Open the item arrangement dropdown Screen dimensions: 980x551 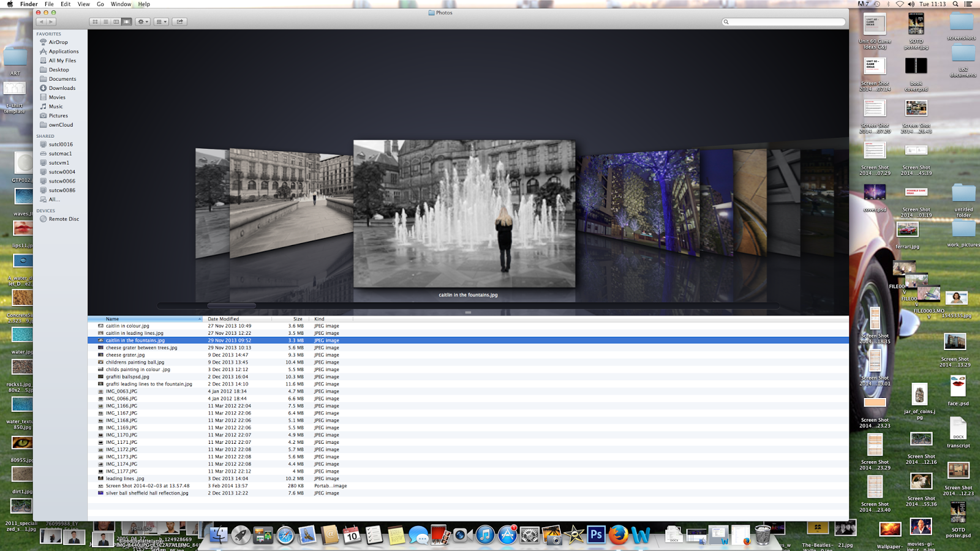[x=160, y=21]
